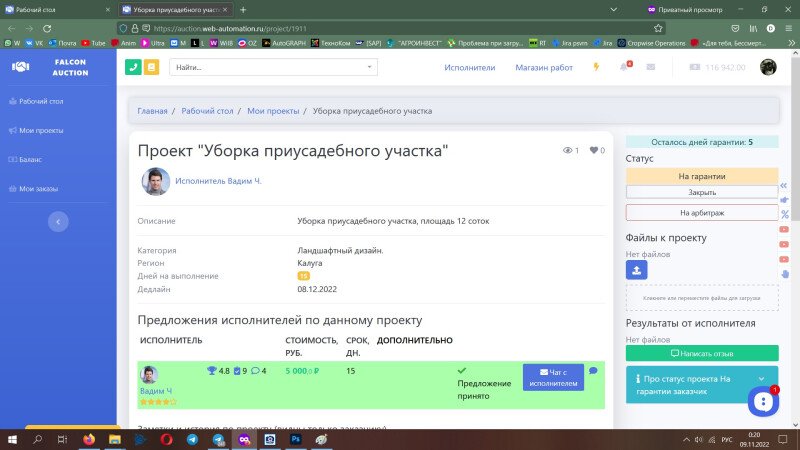Viewport: 800px width, 450px height.
Task: Open the messages envelope icon
Action: click(651, 67)
